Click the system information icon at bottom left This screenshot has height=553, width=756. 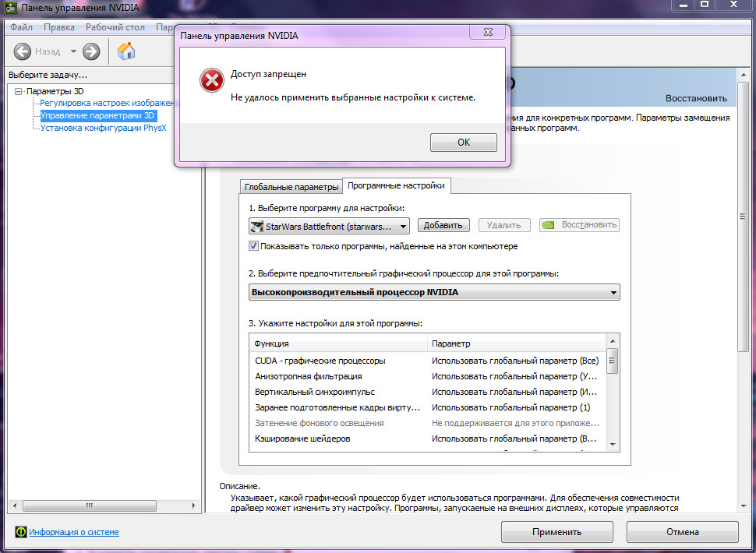(x=21, y=532)
